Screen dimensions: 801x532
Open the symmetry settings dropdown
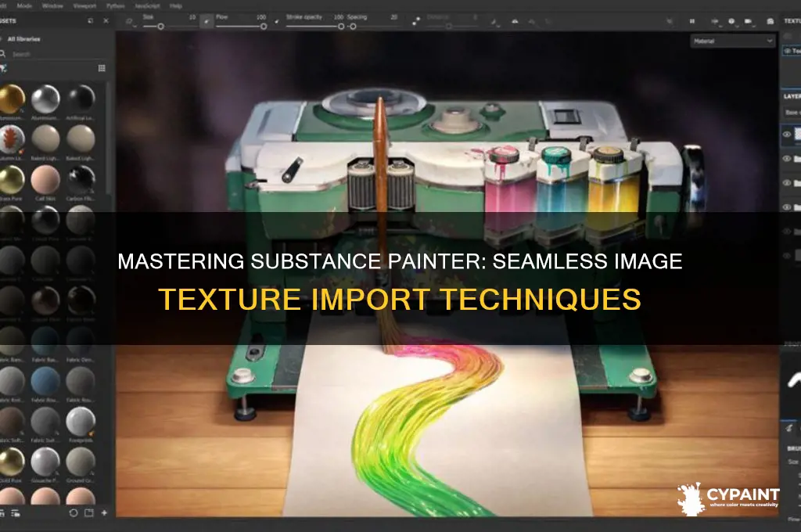point(494,22)
